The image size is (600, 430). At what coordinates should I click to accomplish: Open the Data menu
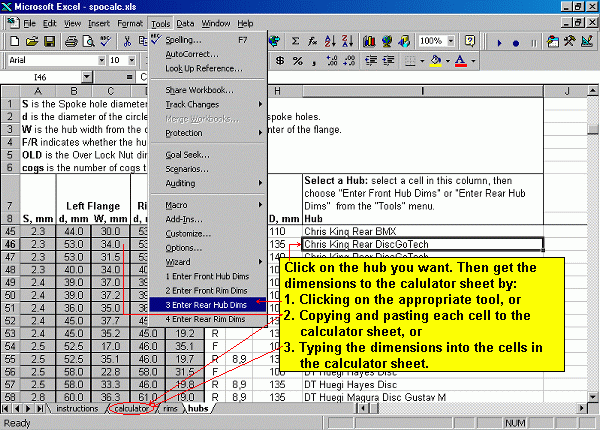[185, 24]
